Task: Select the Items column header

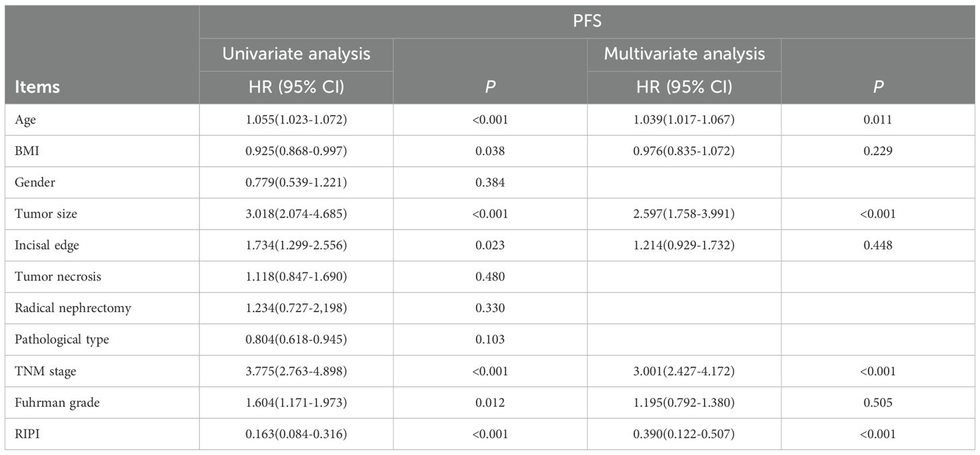Action: point(36,87)
